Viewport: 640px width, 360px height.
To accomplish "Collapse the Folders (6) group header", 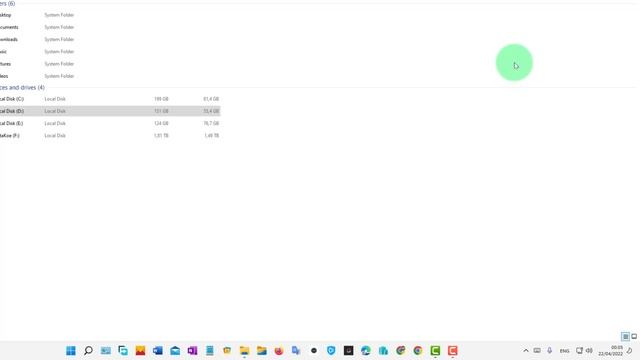I will pos(7,4).
